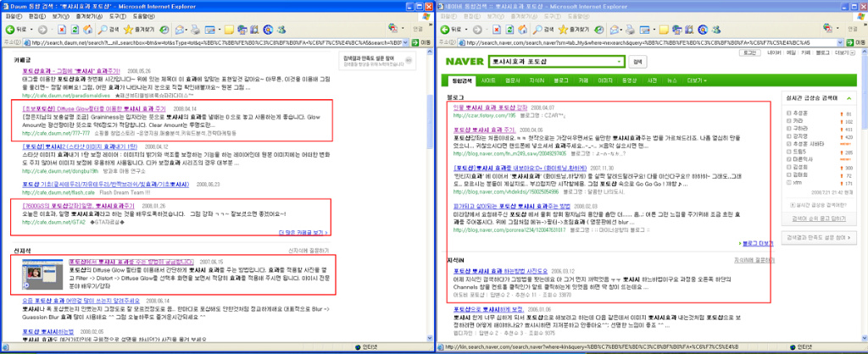Click the 이동 Go arrow in the Naver window

click(857, 42)
